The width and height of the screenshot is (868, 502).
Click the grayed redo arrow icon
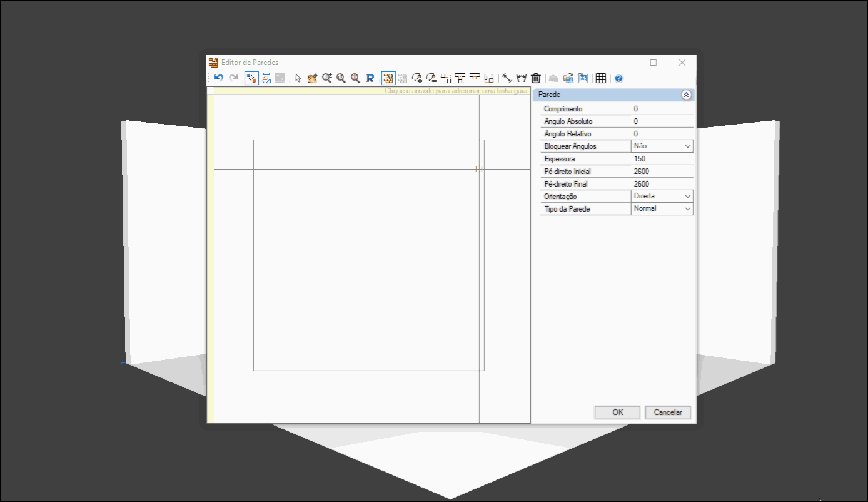[x=233, y=78]
